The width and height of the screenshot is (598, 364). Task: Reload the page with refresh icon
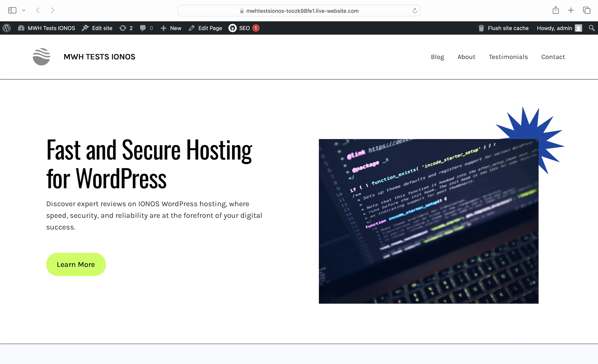click(415, 11)
